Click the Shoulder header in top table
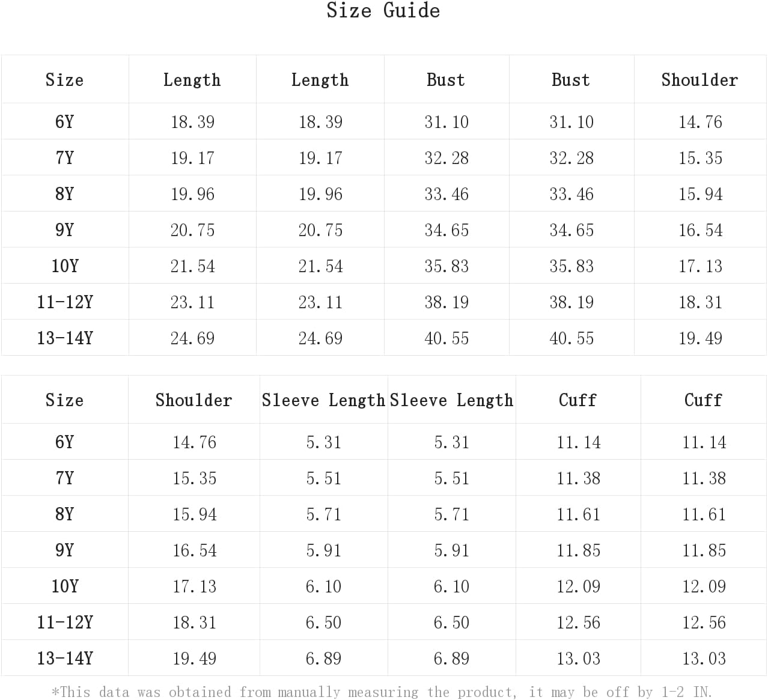Screen dimensions: 768x700 (x=699, y=80)
